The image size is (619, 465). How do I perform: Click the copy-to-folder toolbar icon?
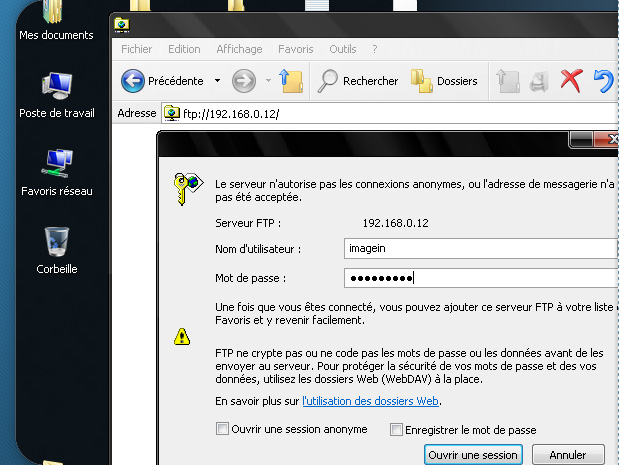539,82
